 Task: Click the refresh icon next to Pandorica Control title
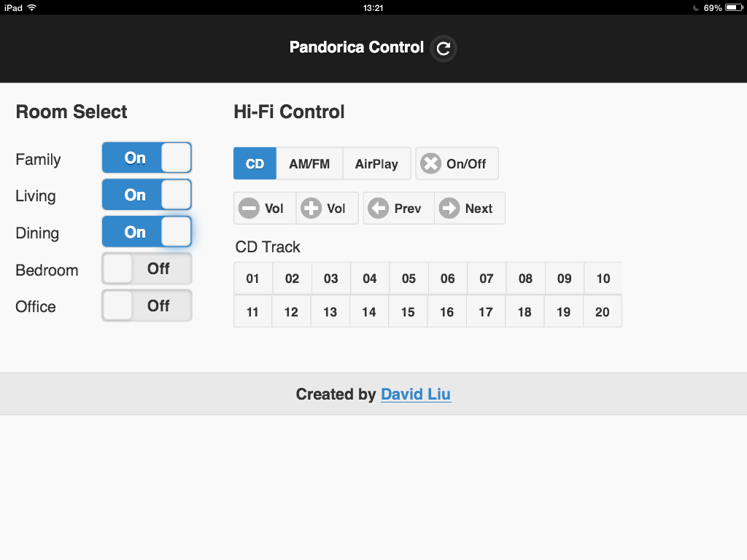coord(443,48)
